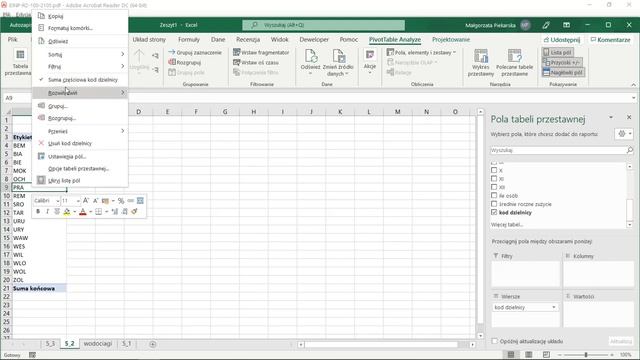Click the Odśwież refresh icon in context menu
Image resolution: width=640 pixels, height=360 pixels.
click(x=41, y=41)
